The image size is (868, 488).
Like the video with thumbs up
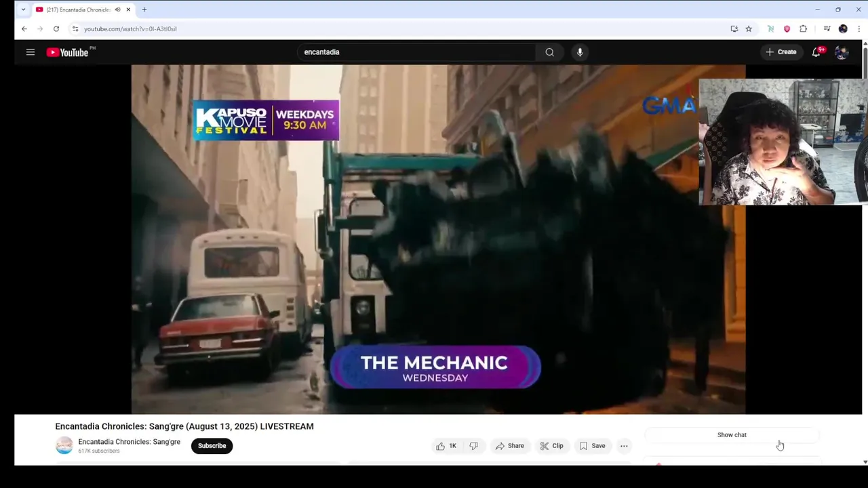click(446, 446)
